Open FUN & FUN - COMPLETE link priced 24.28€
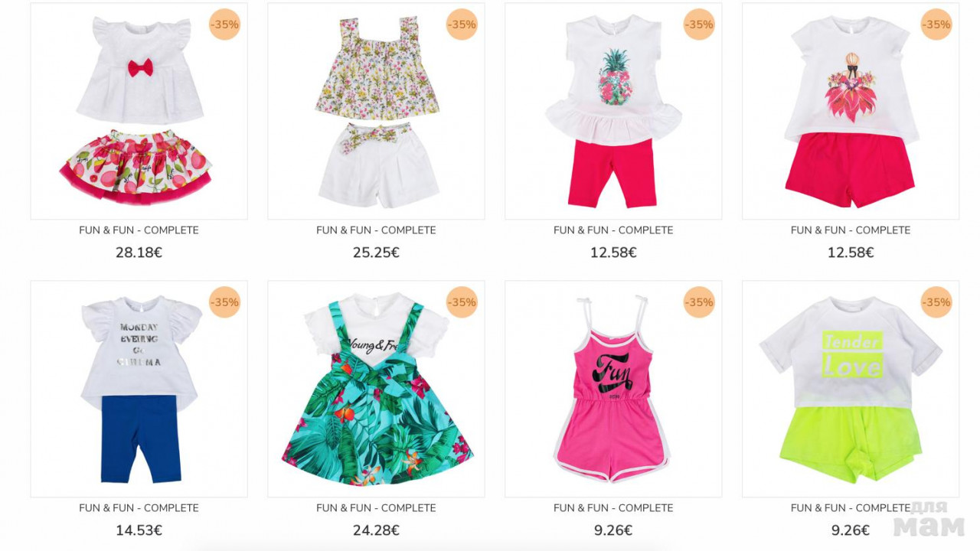This screenshot has width=980, height=551. [x=376, y=508]
